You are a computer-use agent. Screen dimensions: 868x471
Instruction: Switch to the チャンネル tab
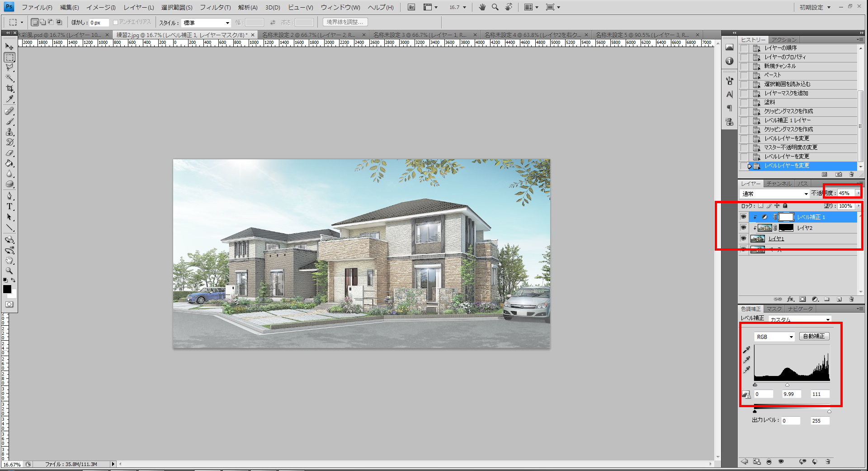coord(779,184)
